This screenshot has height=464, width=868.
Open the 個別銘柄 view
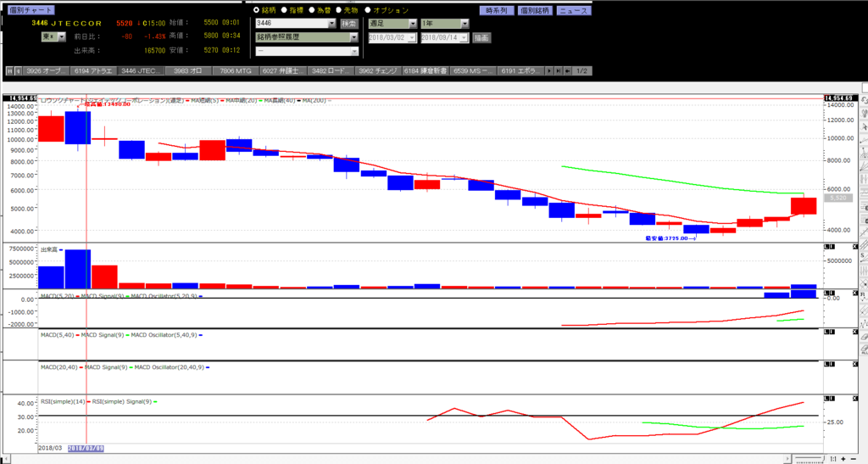coord(536,10)
